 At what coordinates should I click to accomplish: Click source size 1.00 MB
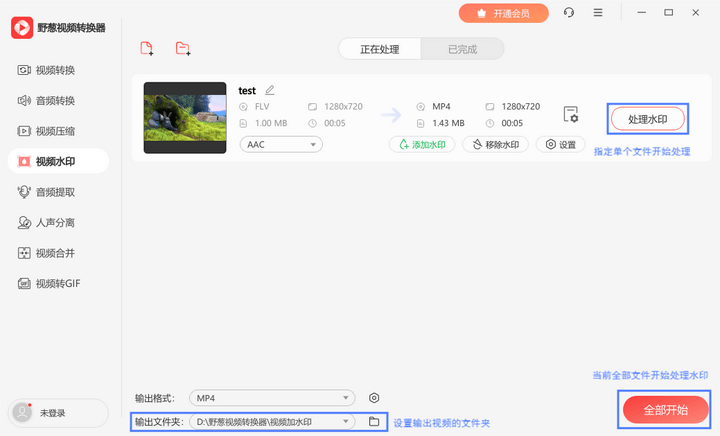[271, 123]
